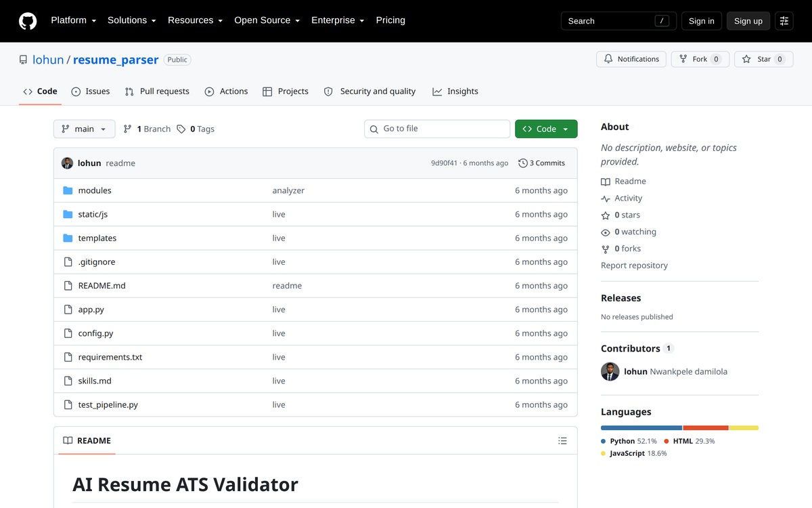Click the file icon beside .gitignore
This screenshot has height=508, width=812.
coord(68,261)
